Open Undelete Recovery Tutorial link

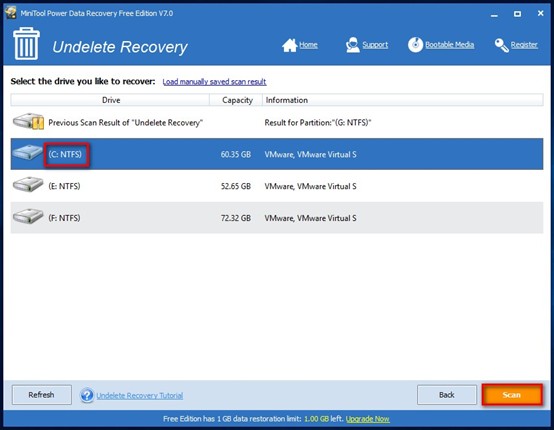point(140,395)
